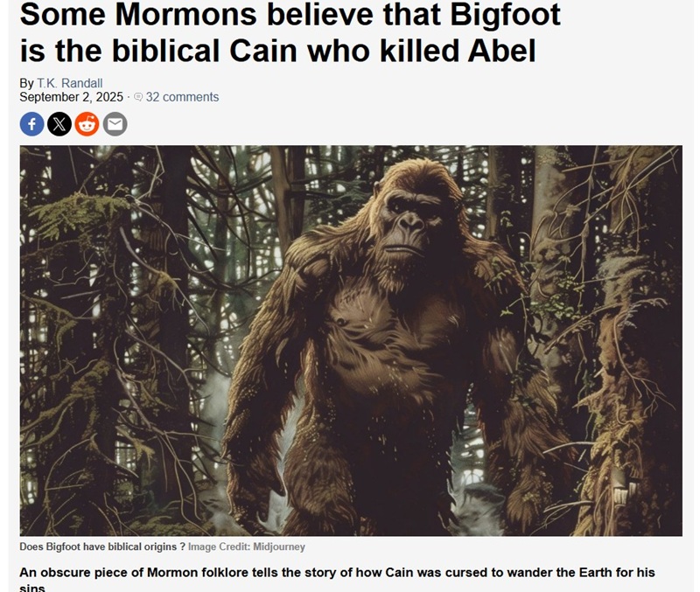
Task: Open author T.K. Randall's page
Action: (x=70, y=83)
